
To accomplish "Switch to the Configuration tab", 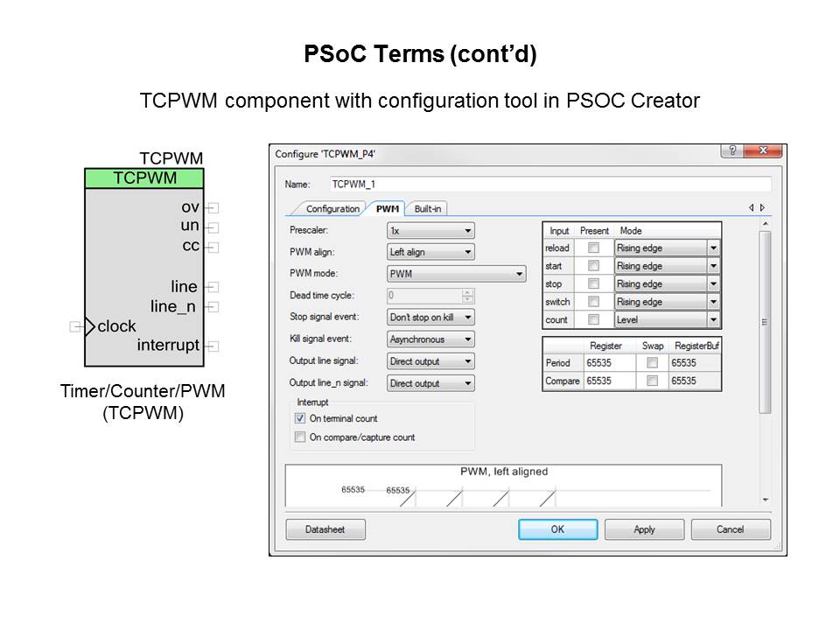I will pyautogui.click(x=331, y=208).
